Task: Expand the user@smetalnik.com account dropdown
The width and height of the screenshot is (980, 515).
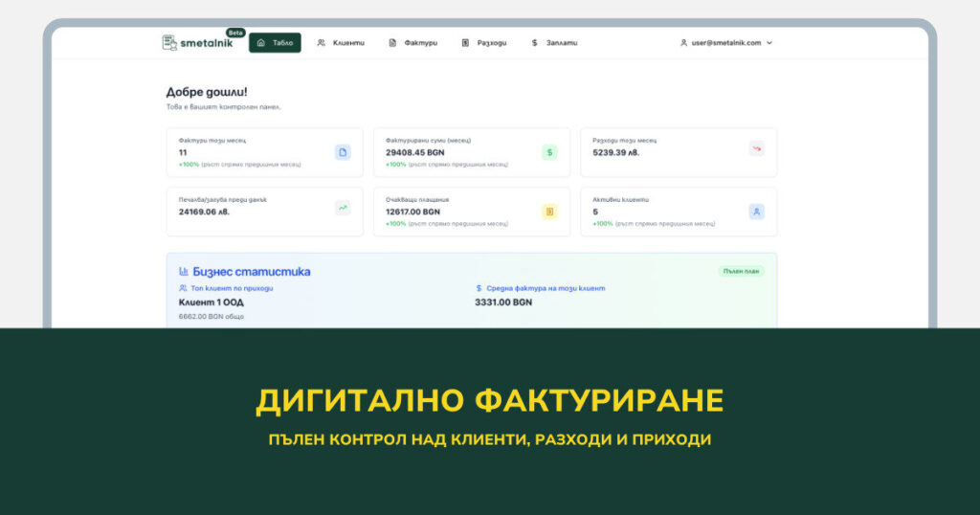Action: (725, 43)
